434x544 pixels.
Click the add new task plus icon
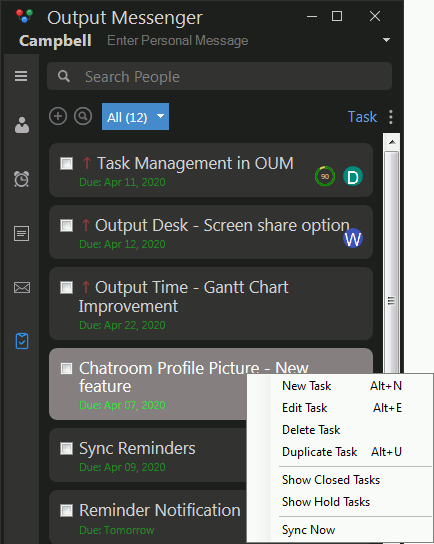pos(58,116)
